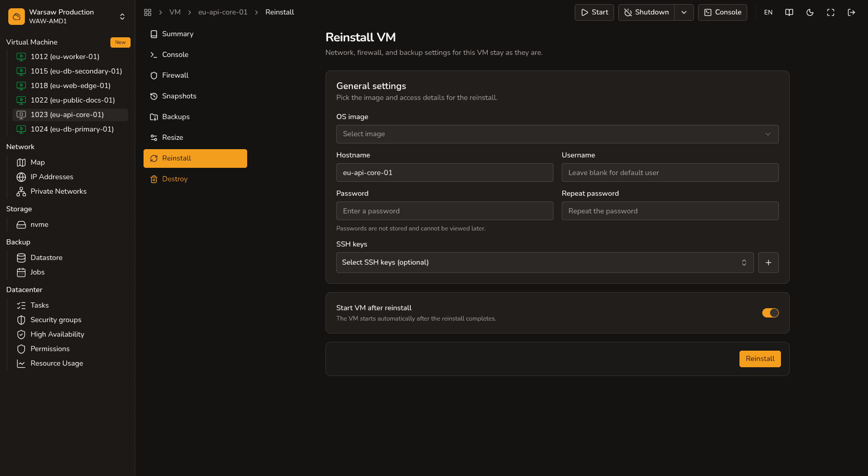Open eu-api-core-01 breadcrumb link
The height and width of the screenshot is (476, 868).
pyautogui.click(x=223, y=12)
